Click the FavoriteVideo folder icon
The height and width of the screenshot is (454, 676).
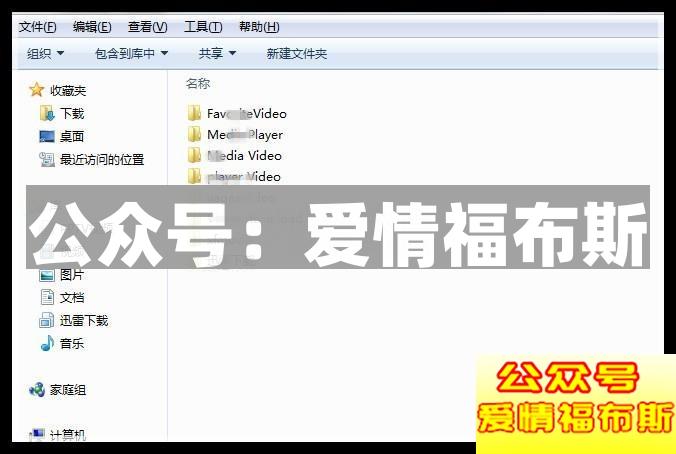194,113
